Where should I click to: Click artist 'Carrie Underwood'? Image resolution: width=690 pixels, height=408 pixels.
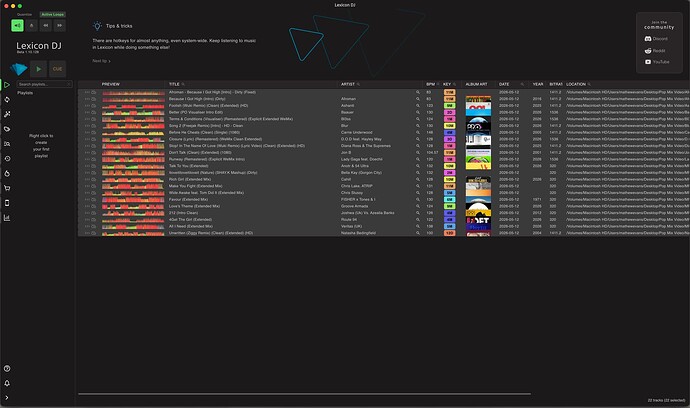(x=356, y=132)
